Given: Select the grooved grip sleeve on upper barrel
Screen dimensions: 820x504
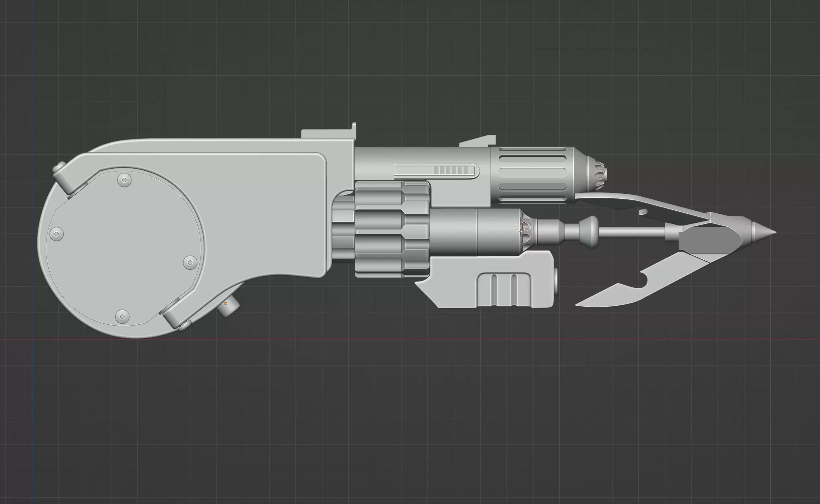Looking at the screenshot, I should pos(532,175).
